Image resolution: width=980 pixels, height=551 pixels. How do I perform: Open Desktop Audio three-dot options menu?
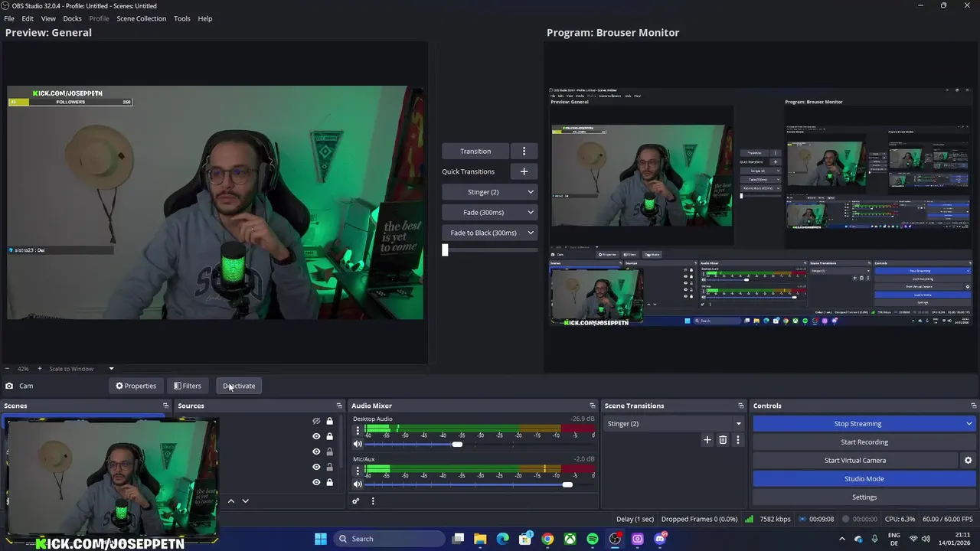click(x=358, y=431)
